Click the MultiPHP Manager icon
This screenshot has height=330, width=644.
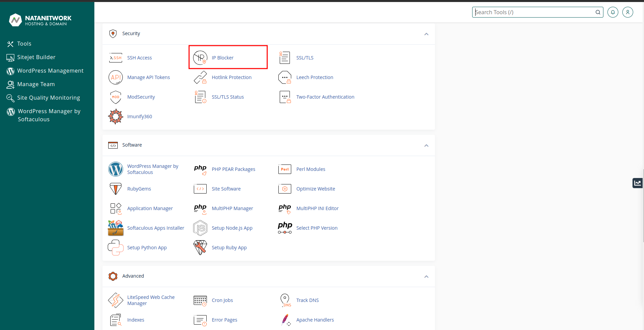200,208
